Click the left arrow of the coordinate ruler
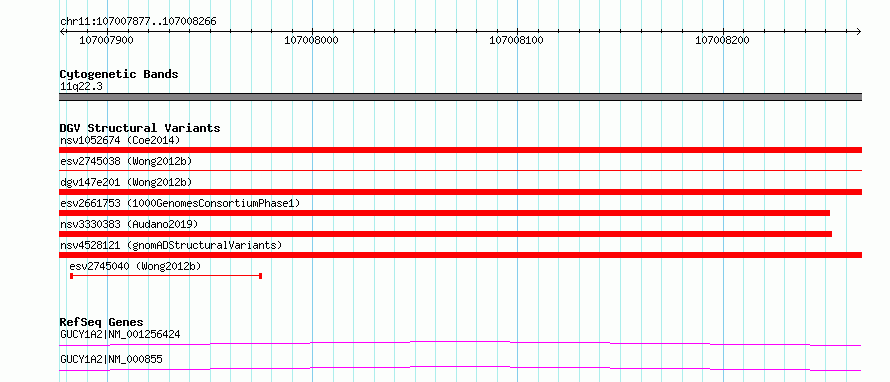Viewport: 890px width, 382px height. click(x=62, y=31)
